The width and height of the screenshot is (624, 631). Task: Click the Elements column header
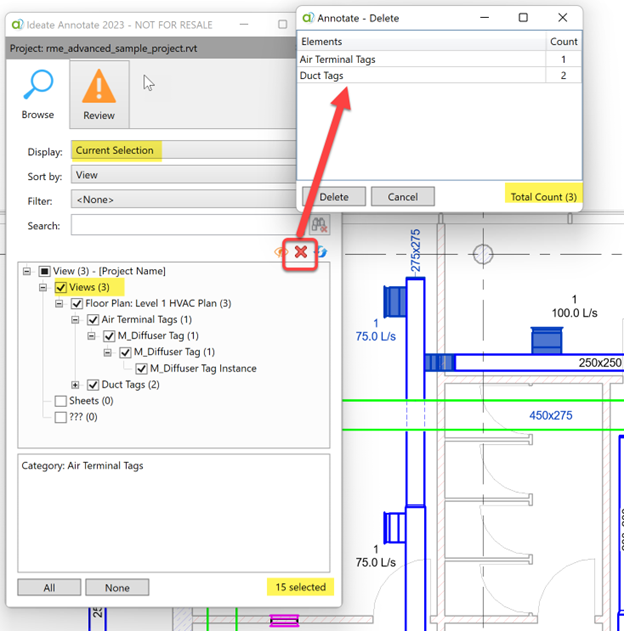point(421,41)
